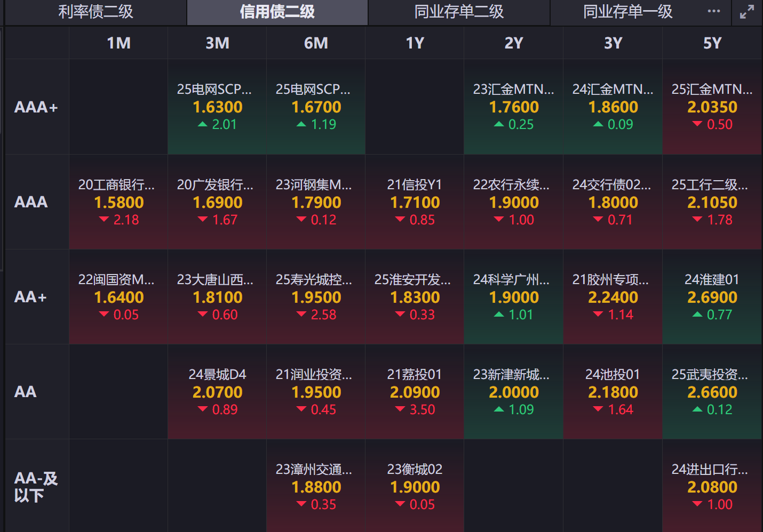Open the 23汇金MTN bond cell

pos(514,107)
